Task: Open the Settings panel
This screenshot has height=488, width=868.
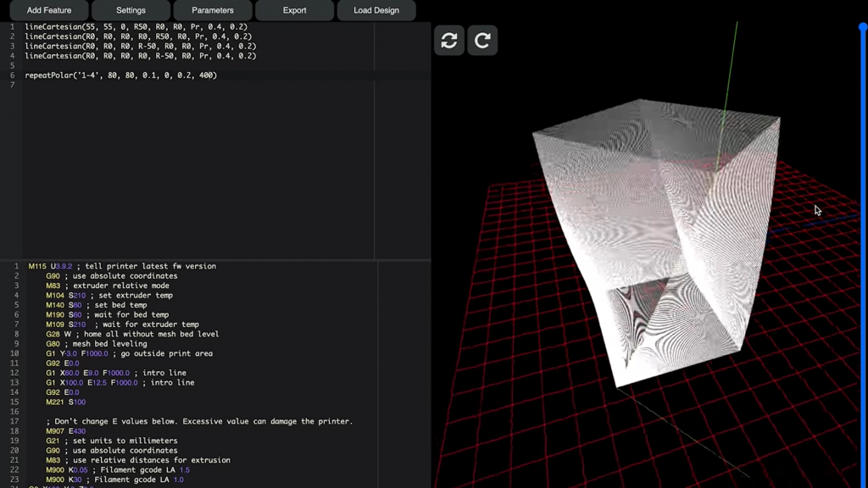Action: 131,10
